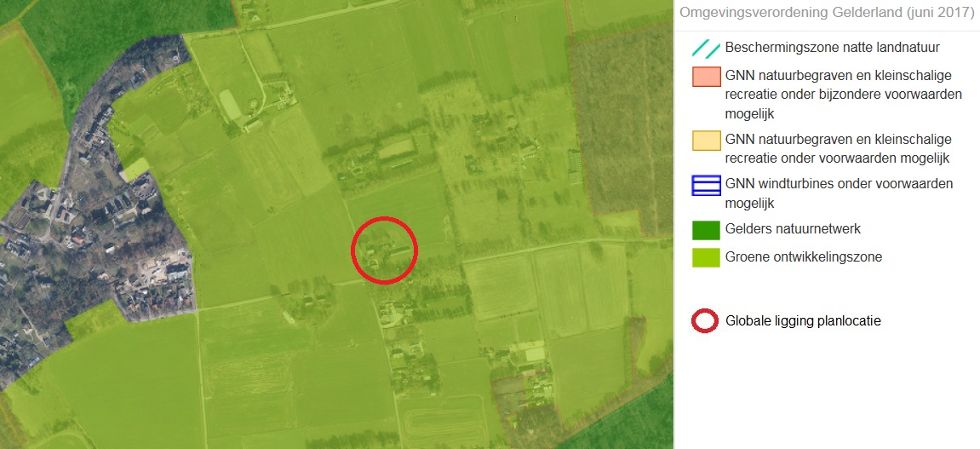Click the dark green Gelders natuurnetwerk swatch
The height and width of the screenshot is (449, 980).
click(706, 230)
